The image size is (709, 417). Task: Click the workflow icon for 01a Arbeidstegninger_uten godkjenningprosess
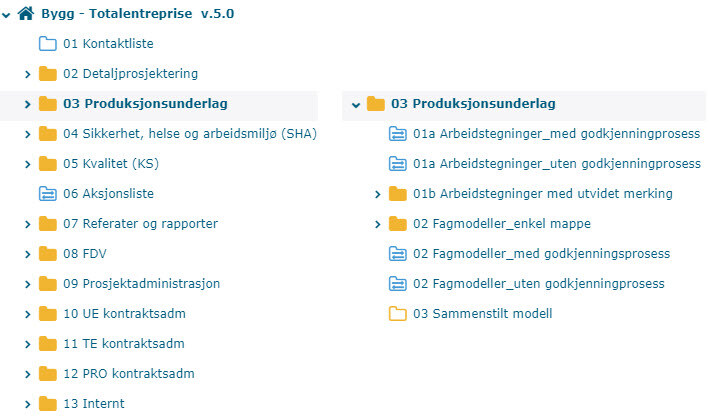(397, 163)
